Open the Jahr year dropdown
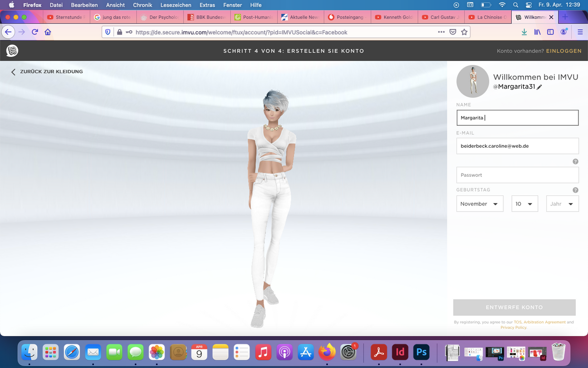588x368 pixels. [562, 204]
